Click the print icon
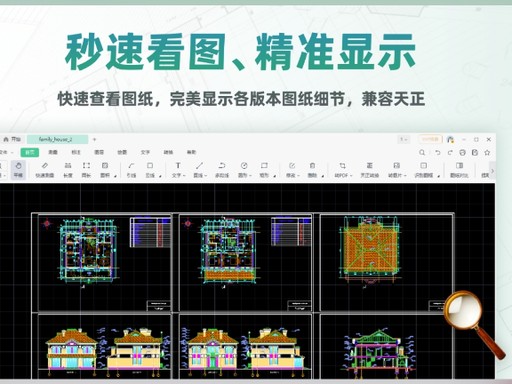Image resolution: width=512 pixels, height=384 pixels. coord(462,153)
